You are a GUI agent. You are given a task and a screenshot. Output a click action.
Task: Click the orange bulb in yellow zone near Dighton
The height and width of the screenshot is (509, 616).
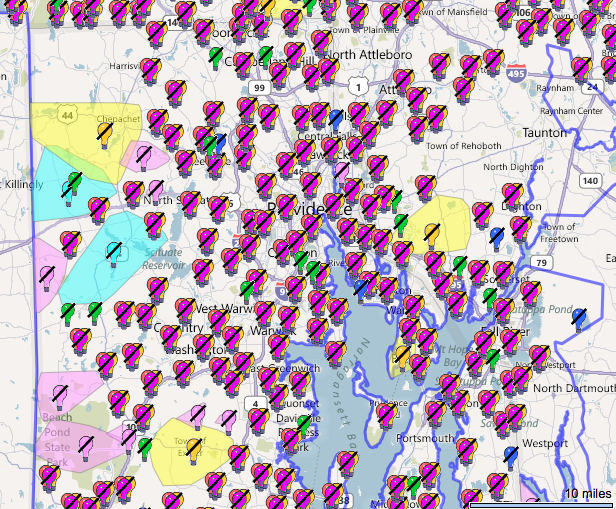click(432, 236)
